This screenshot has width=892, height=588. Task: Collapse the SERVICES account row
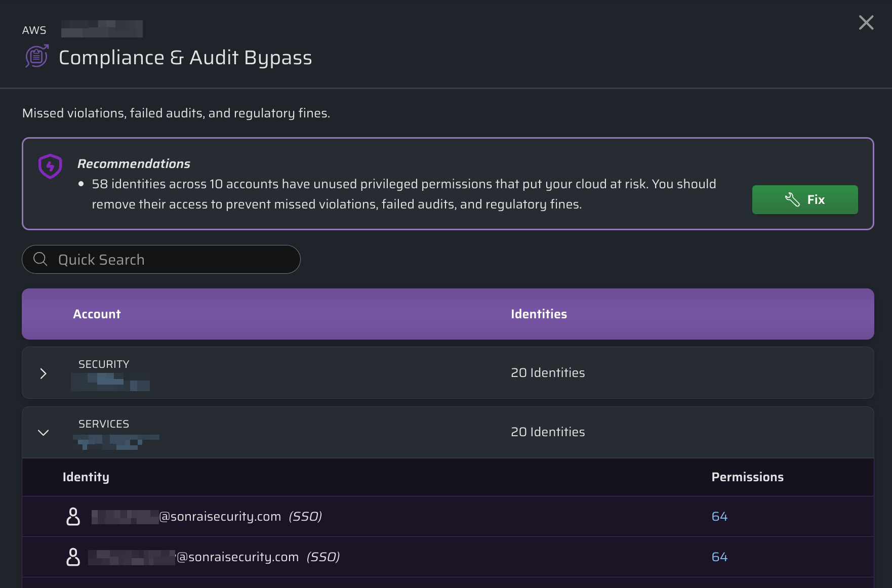click(x=44, y=433)
